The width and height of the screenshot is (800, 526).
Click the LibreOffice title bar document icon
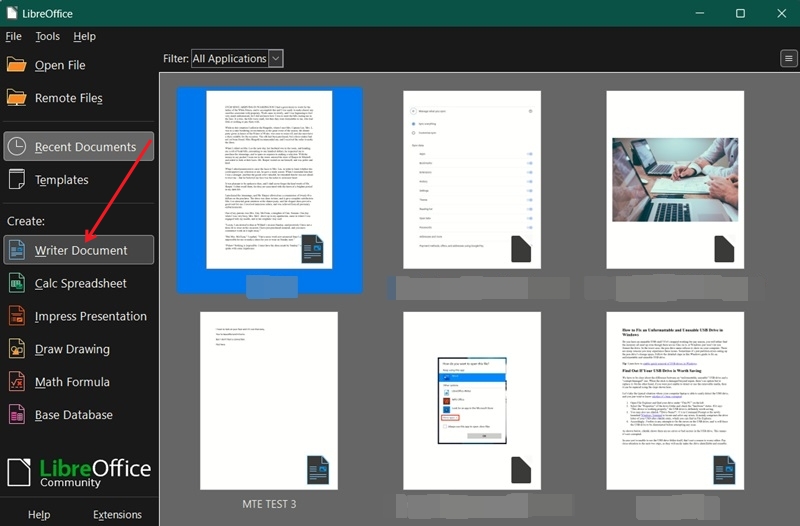click(x=12, y=13)
